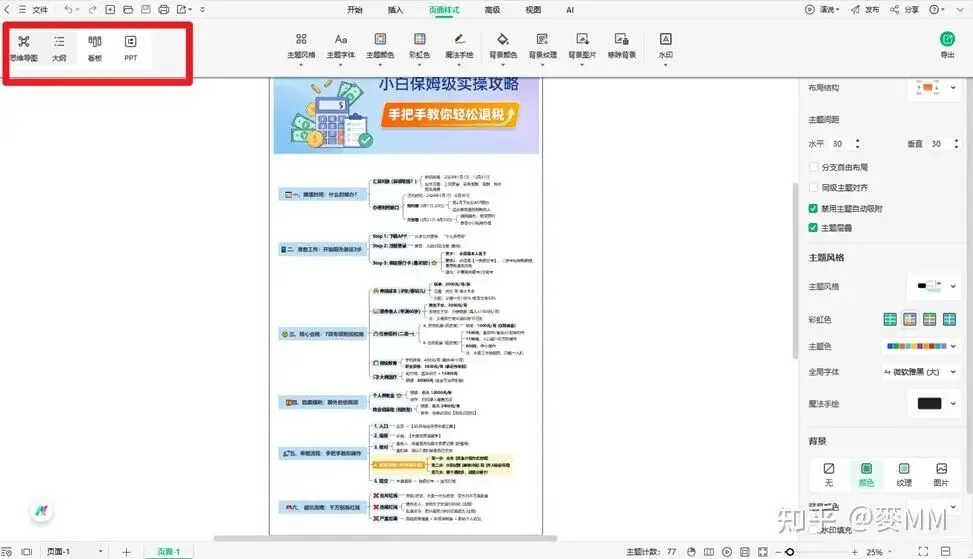Image resolution: width=973 pixels, height=559 pixels.
Task: Click the 发布 publish button
Action: coord(865,9)
